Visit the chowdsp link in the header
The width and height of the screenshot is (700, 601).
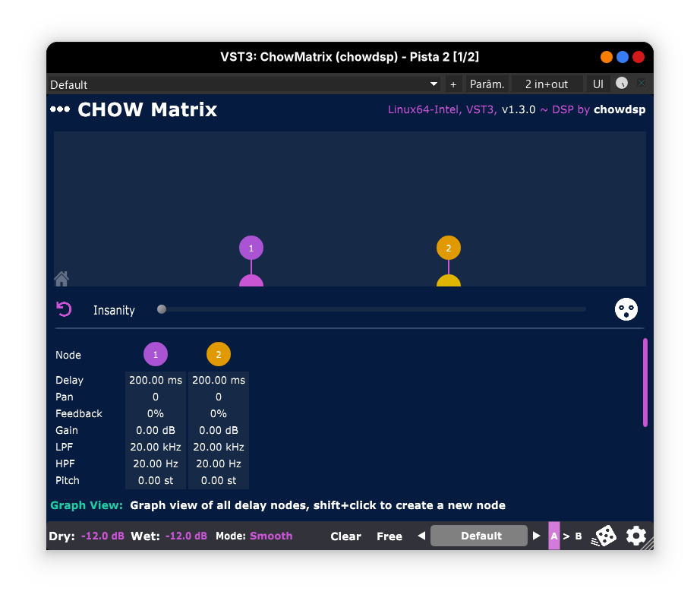(620, 109)
